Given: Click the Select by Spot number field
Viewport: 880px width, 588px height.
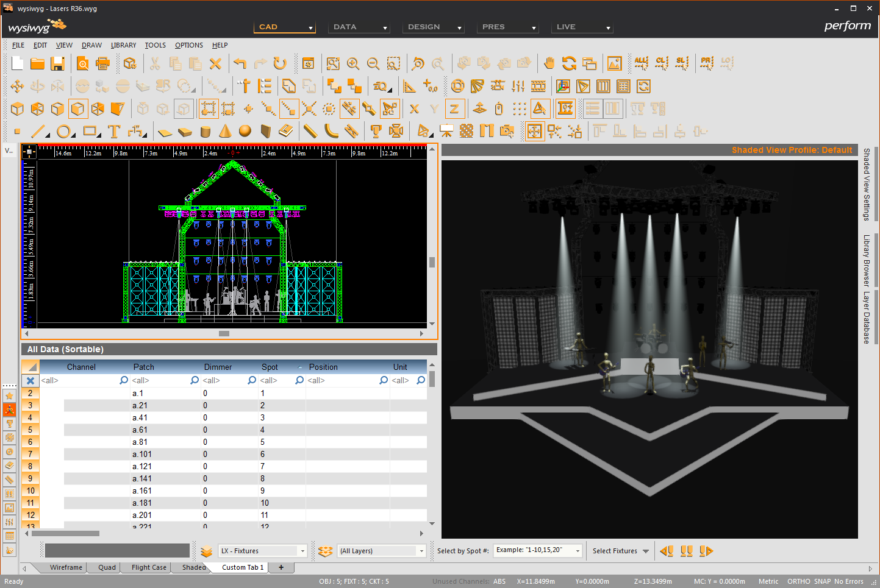Looking at the screenshot, I should (537, 550).
